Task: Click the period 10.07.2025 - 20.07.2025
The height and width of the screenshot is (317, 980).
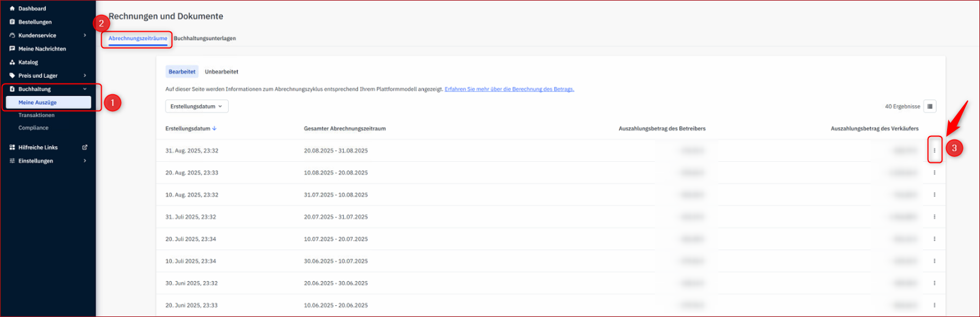Action: [336, 239]
